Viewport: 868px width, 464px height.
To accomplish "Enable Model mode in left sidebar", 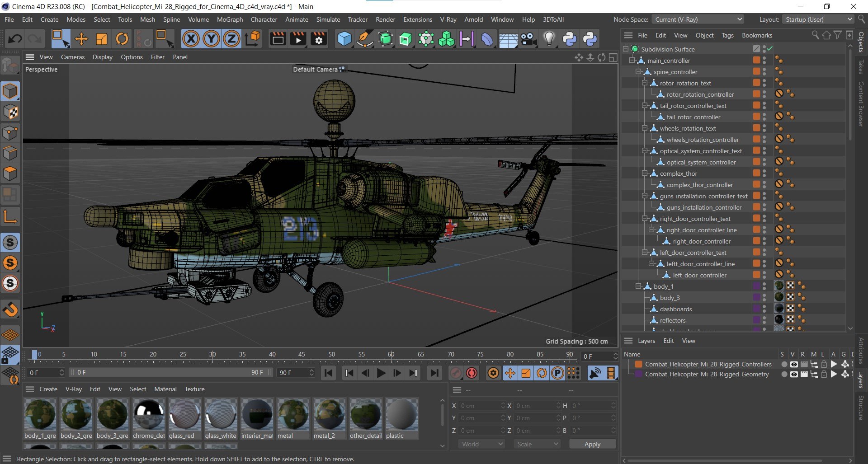I will [x=10, y=91].
